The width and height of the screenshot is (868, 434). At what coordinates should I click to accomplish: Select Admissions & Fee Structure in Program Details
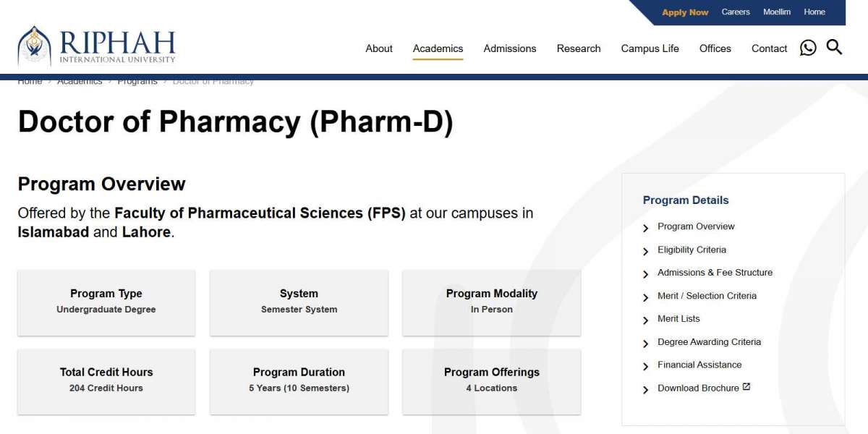715,273
